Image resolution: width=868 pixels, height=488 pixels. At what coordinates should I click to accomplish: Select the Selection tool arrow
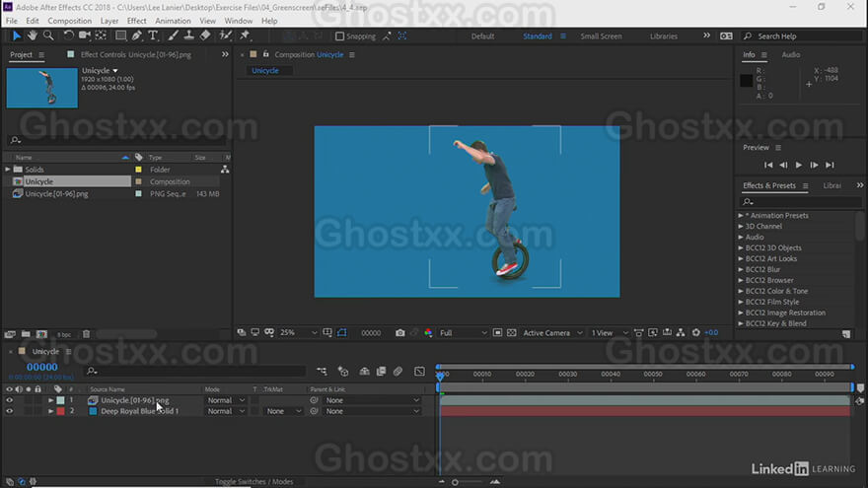click(16, 35)
